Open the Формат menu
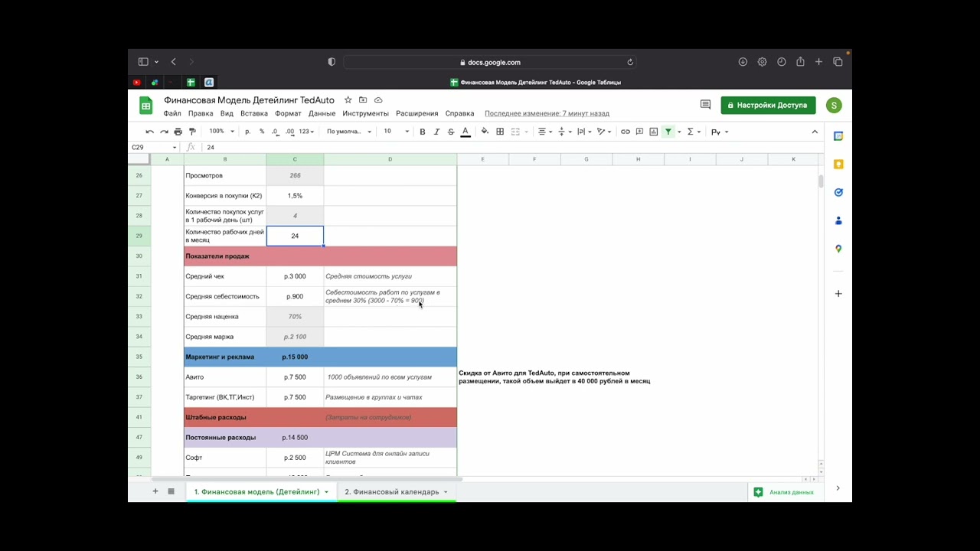Screen dimensions: 980x551 pyautogui.click(x=288, y=113)
